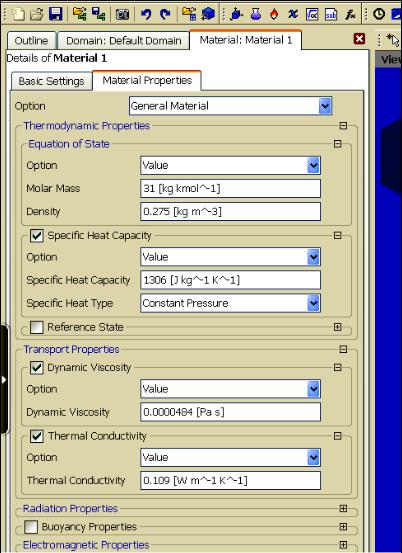Expand the Buoyancy Properties section
Screen dimensions: 402x553
343,527
